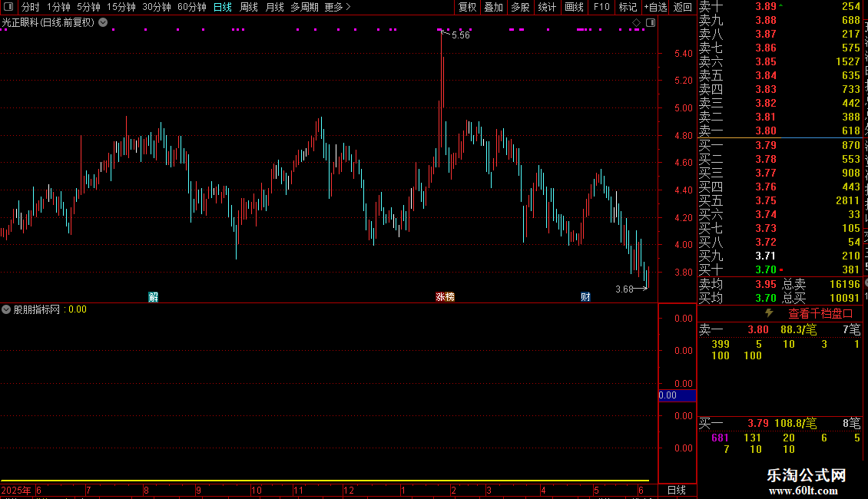This screenshot has height=499, width=868.
Task: Click the 买一 queue 681 order size
Action: click(x=720, y=438)
